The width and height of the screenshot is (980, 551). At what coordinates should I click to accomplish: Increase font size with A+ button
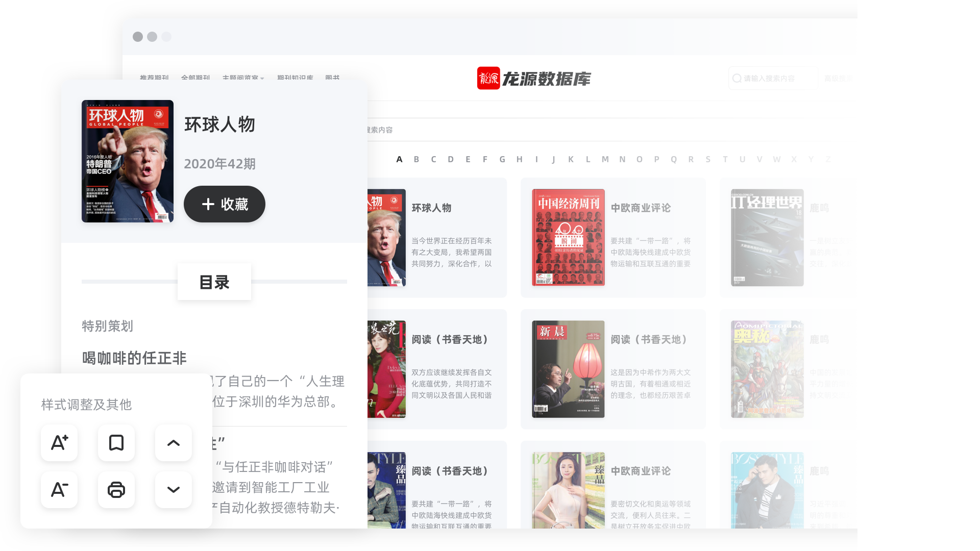[59, 443]
